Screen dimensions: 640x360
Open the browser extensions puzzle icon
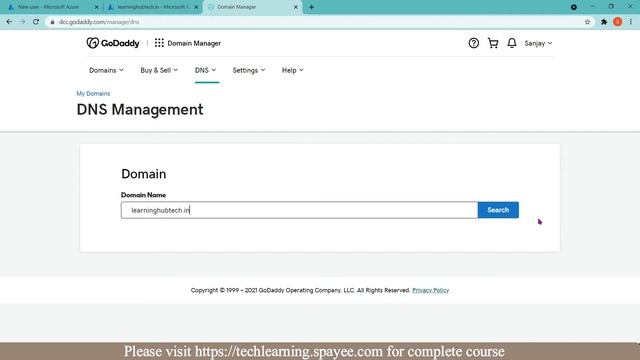pyautogui.click(x=604, y=22)
